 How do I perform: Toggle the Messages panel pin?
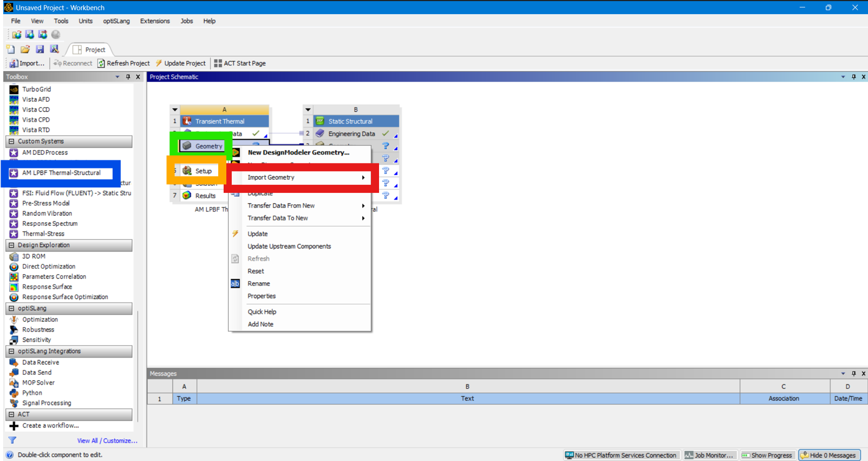tap(854, 374)
